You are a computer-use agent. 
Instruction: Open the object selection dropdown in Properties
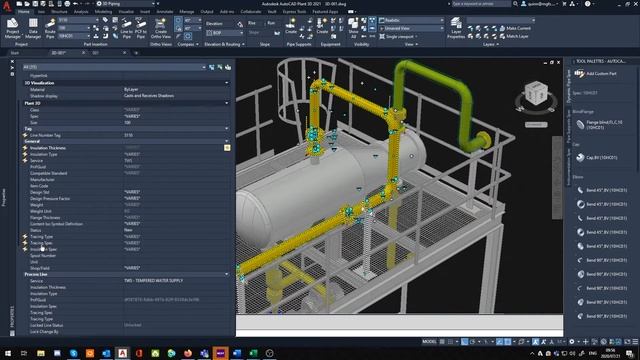[x=114, y=67]
